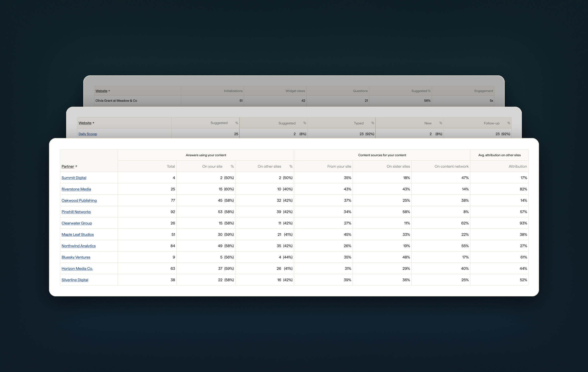Image resolution: width=588 pixels, height=372 pixels.
Task: Click Pinehill Networks total value 92
Action: [x=173, y=212]
